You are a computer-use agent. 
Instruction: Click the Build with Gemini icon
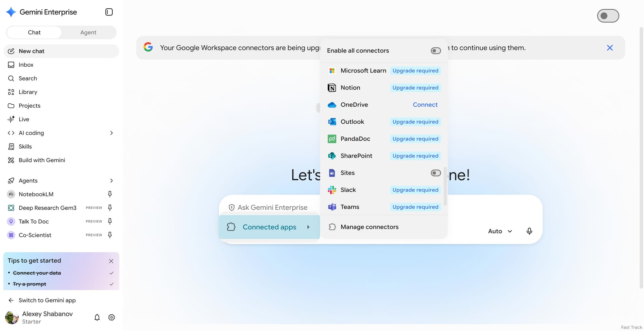click(x=11, y=160)
